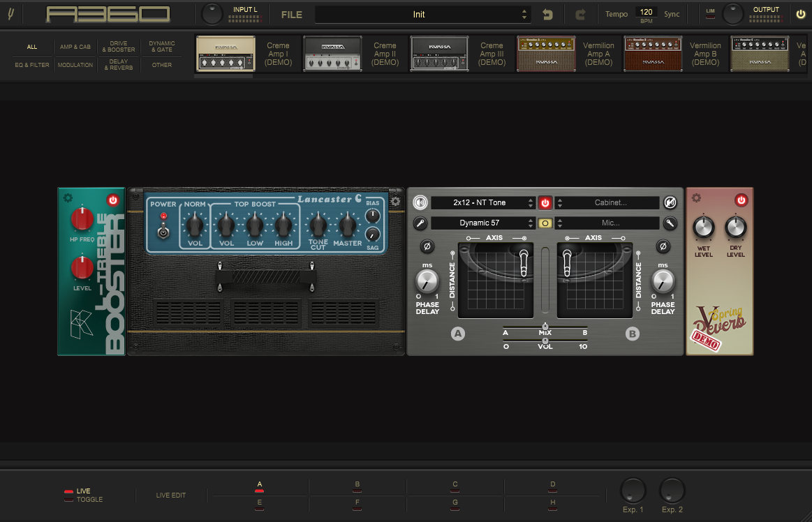Open Lancaster amp settings gear
This screenshot has width=812, height=522.
[395, 202]
